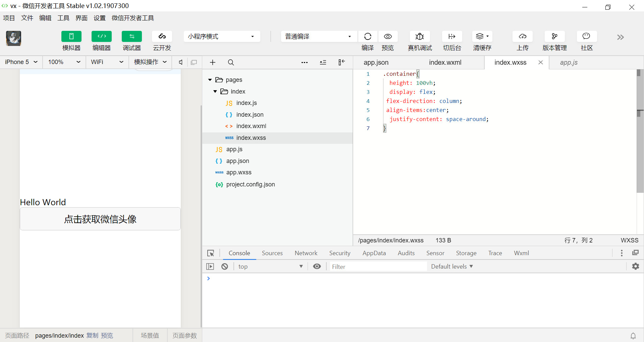Image resolution: width=644 pixels, height=342 pixels.
Task: Switch to the index.wxml editor tab
Action: click(x=445, y=62)
